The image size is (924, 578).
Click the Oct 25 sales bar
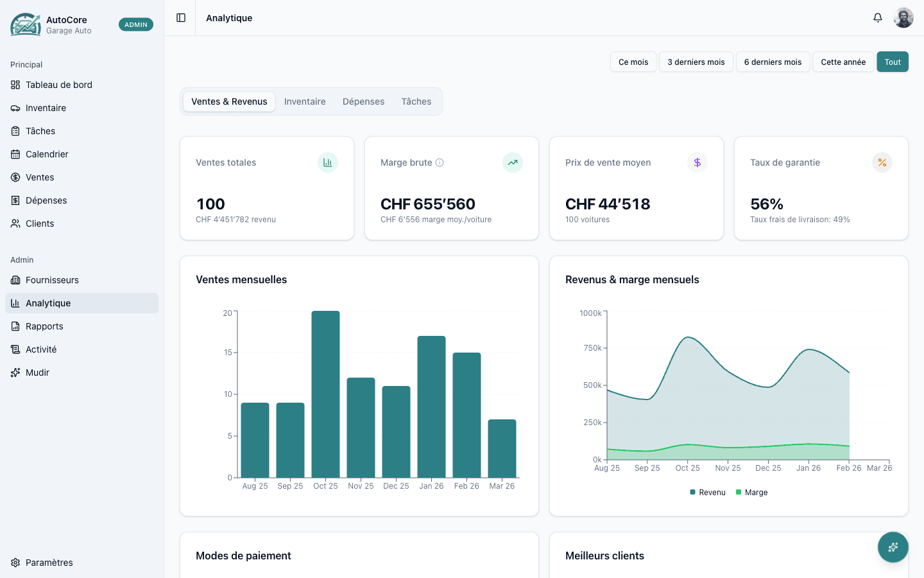coord(325,394)
